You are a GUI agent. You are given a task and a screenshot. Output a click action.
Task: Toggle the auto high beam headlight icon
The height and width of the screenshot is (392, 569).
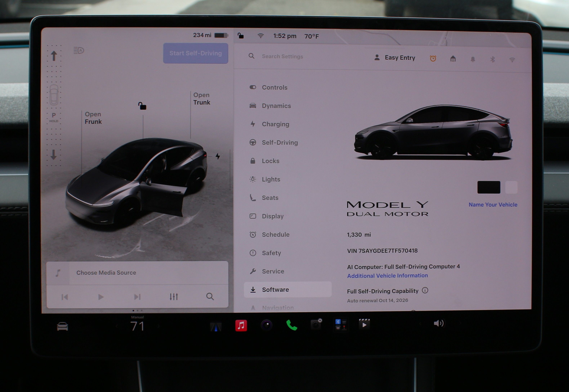click(x=79, y=50)
